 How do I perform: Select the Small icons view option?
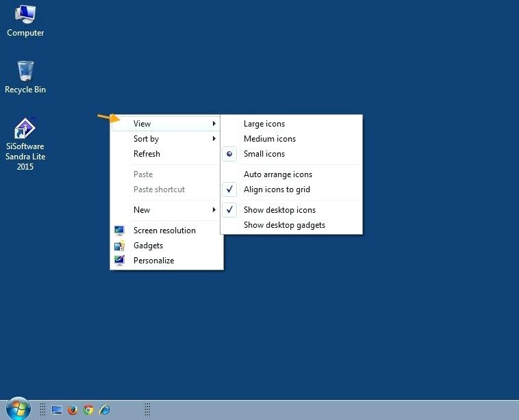(292, 154)
